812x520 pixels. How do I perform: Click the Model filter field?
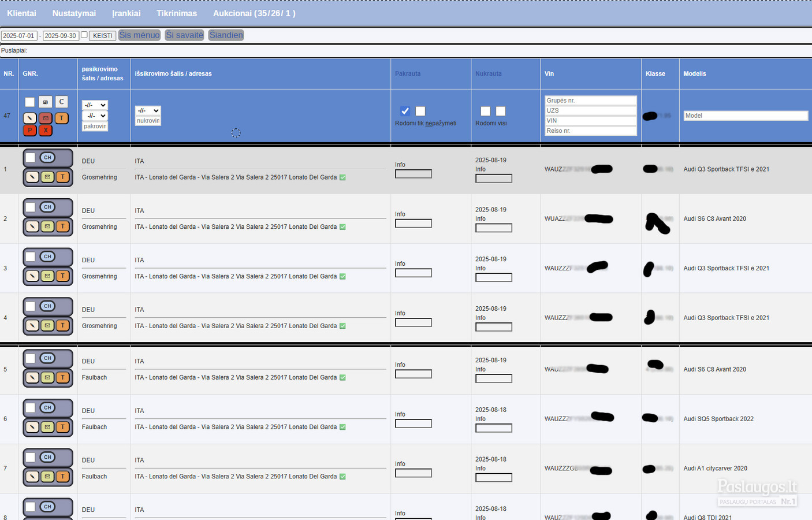point(746,116)
